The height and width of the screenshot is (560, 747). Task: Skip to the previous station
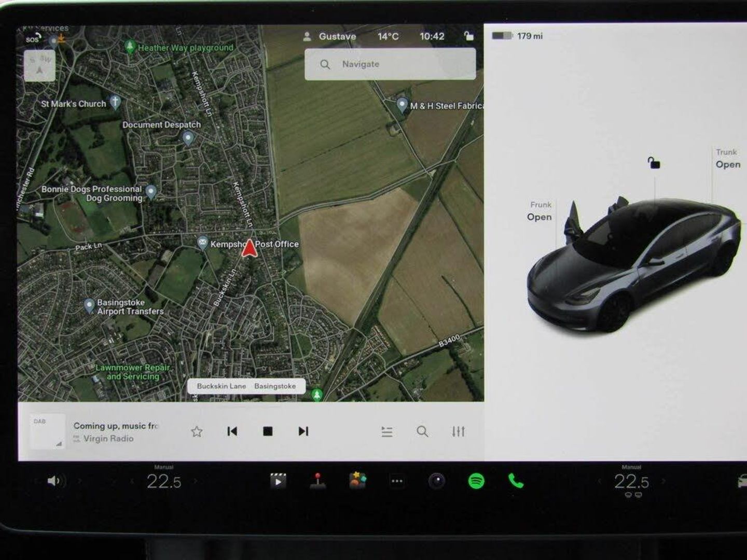pyautogui.click(x=232, y=431)
